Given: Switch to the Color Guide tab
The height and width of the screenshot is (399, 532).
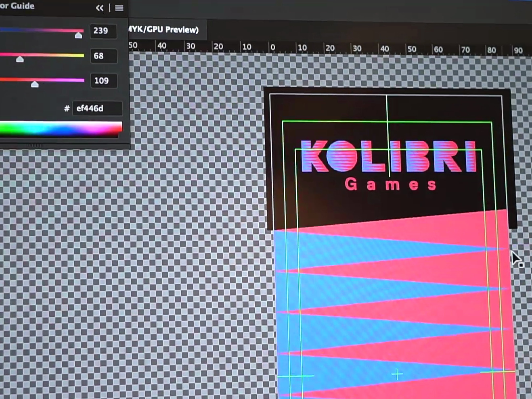Looking at the screenshot, I should click(x=17, y=6).
